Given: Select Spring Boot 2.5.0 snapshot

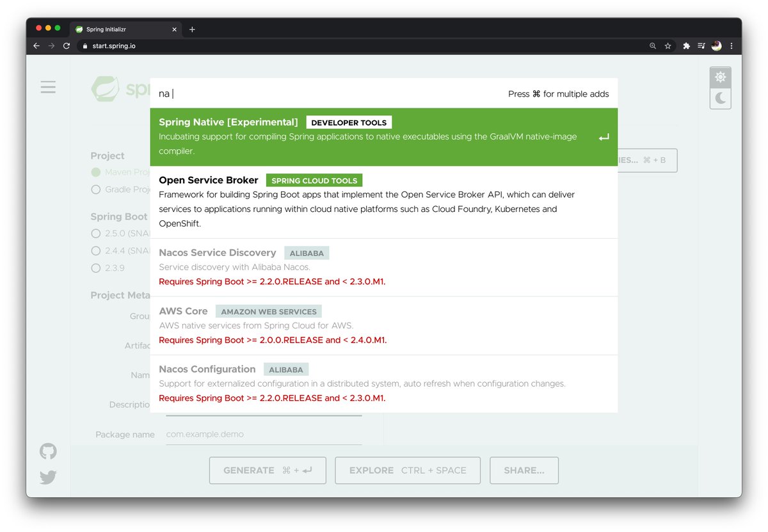Looking at the screenshot, I should (x=96, y=234).
